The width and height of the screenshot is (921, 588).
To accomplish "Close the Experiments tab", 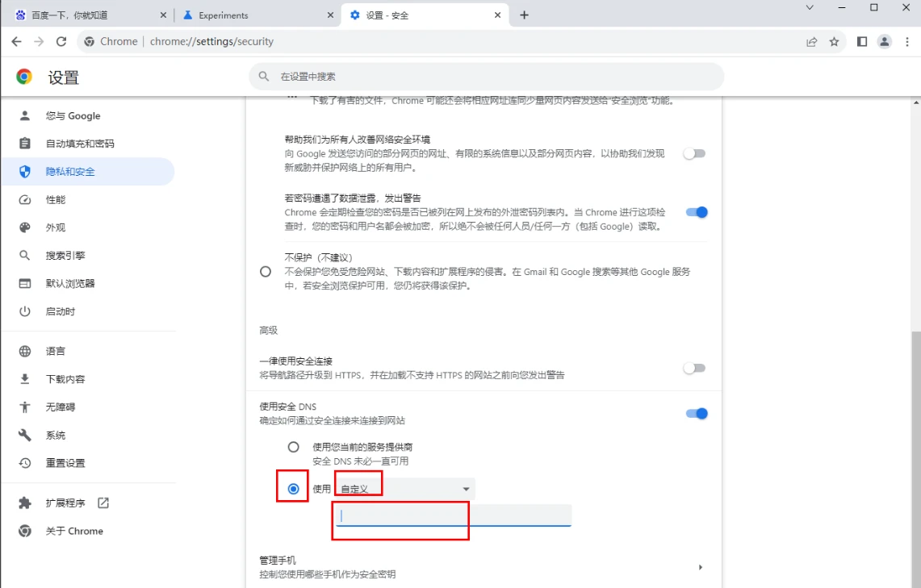I will pos(331,15).
